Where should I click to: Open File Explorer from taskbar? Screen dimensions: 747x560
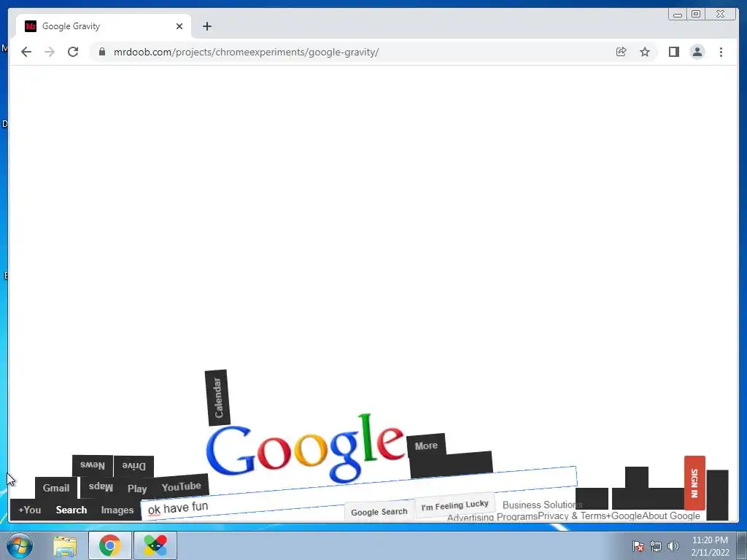click(65, 545)
